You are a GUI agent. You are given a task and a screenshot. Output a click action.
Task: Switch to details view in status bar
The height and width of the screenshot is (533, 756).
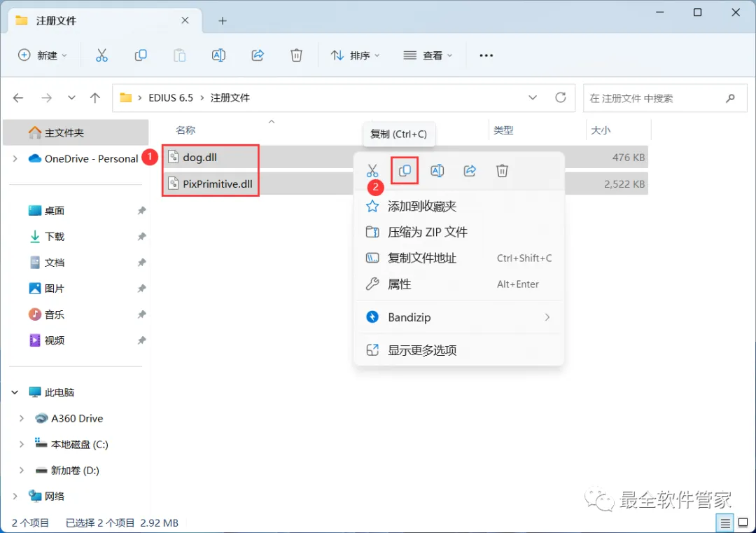point(725,523)
